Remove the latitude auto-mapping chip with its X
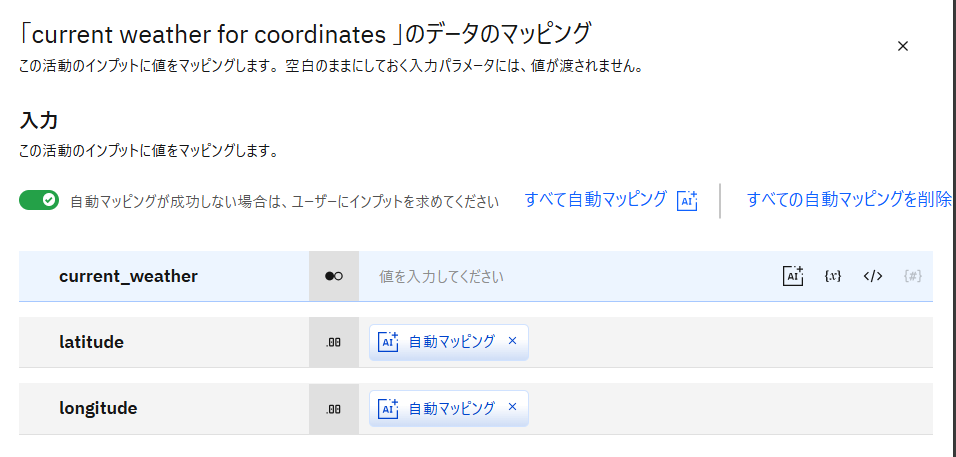956x457 pixels. click(x=513, y=341)
